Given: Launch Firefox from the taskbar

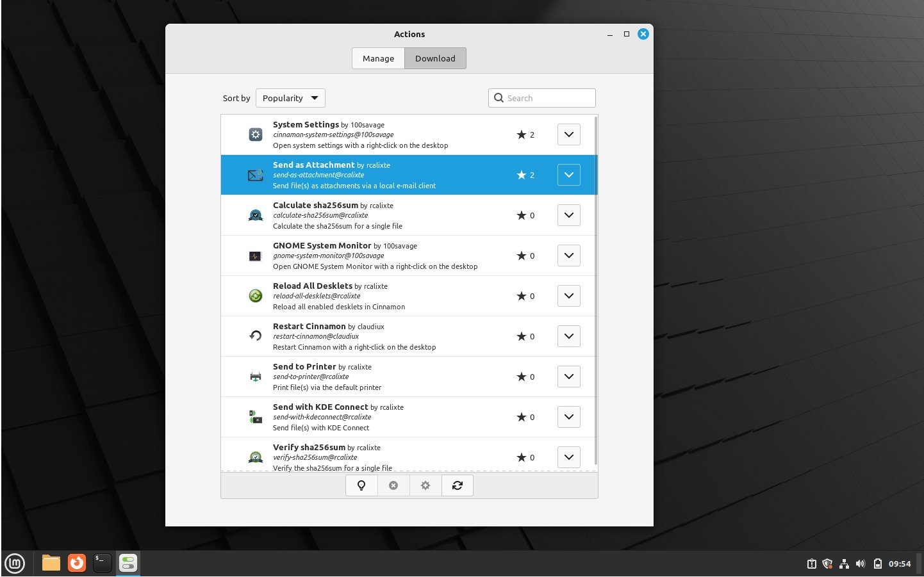Looking at the screenshot, I should coord(77,563).
